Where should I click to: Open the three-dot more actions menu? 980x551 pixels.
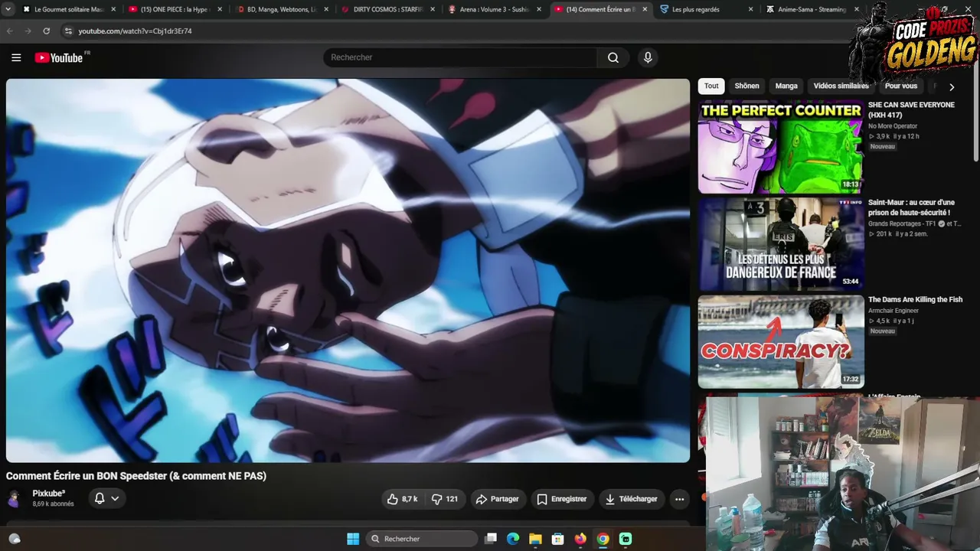[679, 499]
